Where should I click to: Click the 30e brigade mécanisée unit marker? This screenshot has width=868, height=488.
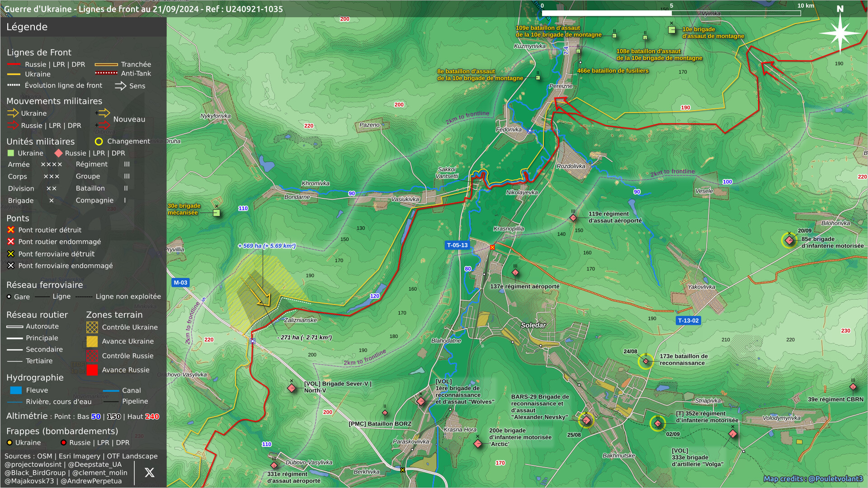(217, 213)
